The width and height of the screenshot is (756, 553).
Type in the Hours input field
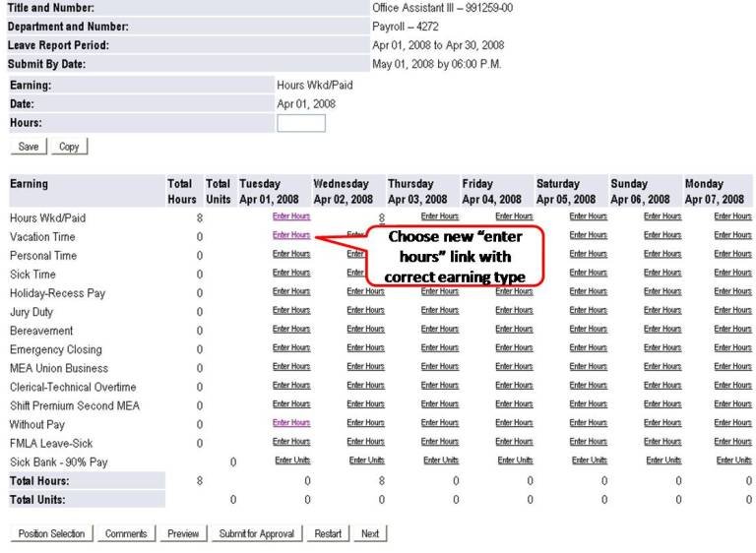[x=300, y=123]
